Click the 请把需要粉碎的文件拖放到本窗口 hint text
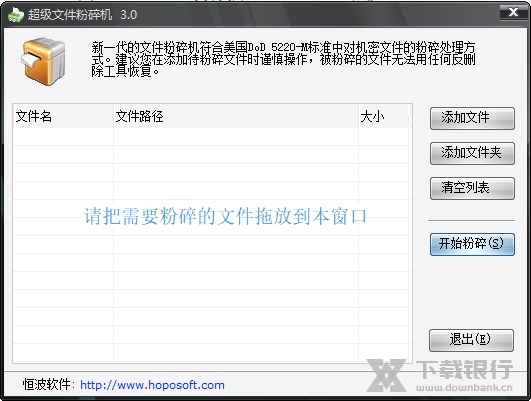531x401 pixels. [x=225, y=216]
